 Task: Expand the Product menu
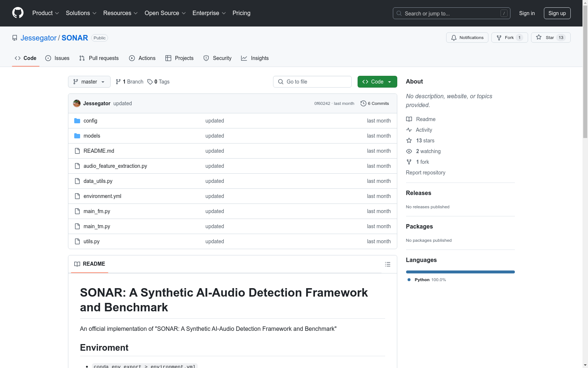pyautogui.click(x=46, y=13)
